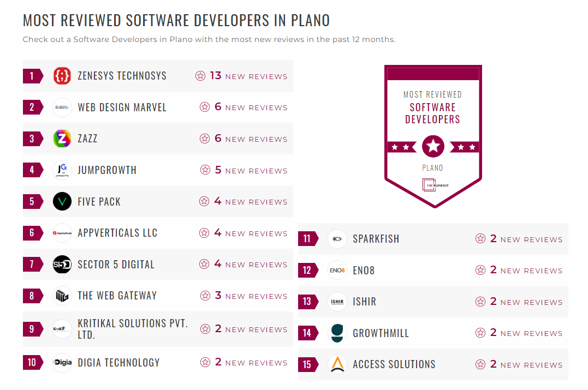Select the Five Pack green V logo
The height and width of the screenshot is (390, 588).
tap(62, 201)
